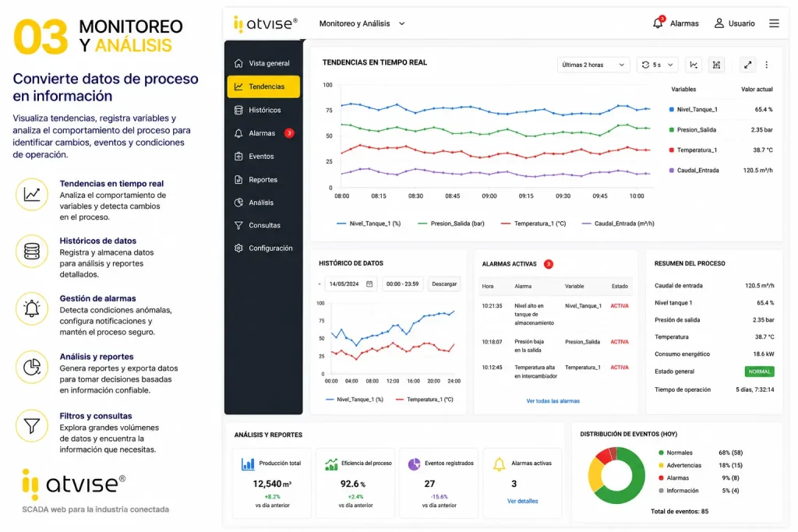The height and width of the screenshot is (532, 798).
Task: Open the Ver todas las alarmas link
Action: point(553,401)
